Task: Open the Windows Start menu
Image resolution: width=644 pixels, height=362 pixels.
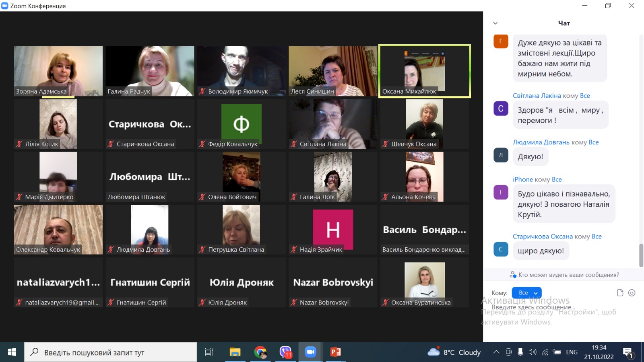Action: pos(12,352)
